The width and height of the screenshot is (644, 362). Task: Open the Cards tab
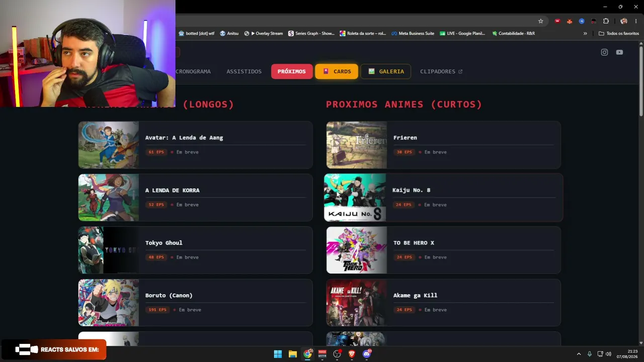pyautogui.click(x=337, y=71)
